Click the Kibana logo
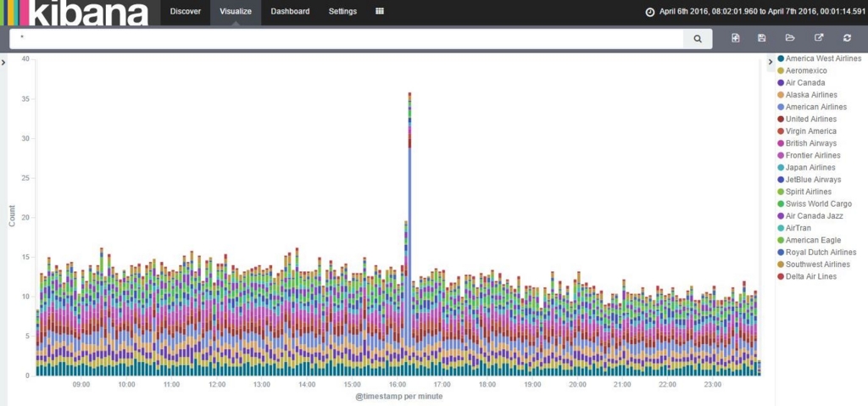Image resolution: width=868 pixels, height=406 pixels. coord(75,13)
